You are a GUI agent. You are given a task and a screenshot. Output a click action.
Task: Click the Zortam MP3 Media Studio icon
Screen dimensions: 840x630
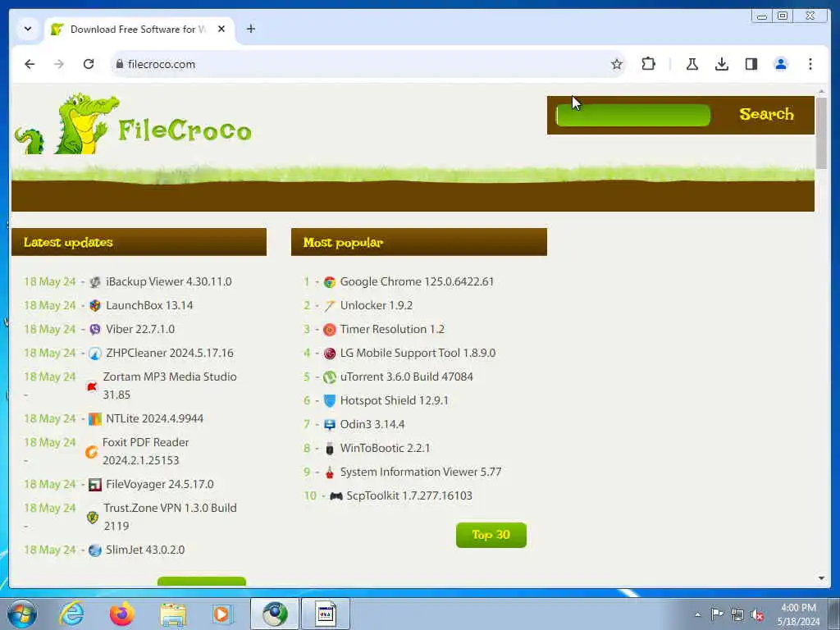(92, 386)
